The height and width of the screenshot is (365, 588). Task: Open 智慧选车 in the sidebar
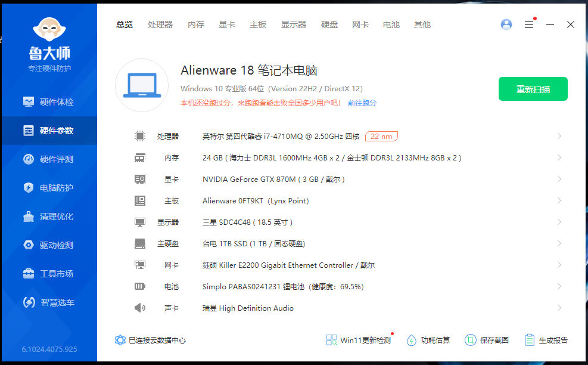point(49,302)
